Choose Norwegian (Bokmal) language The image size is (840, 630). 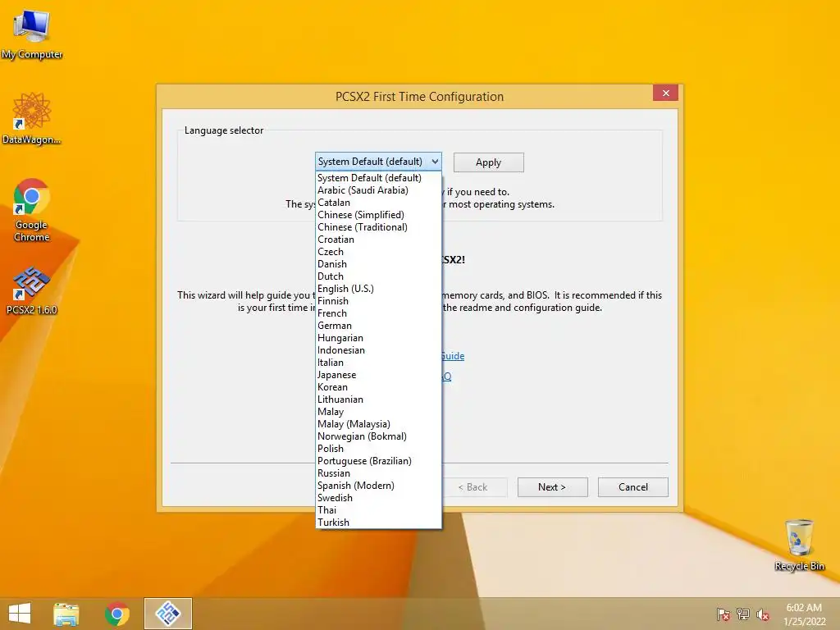[378, 436]
